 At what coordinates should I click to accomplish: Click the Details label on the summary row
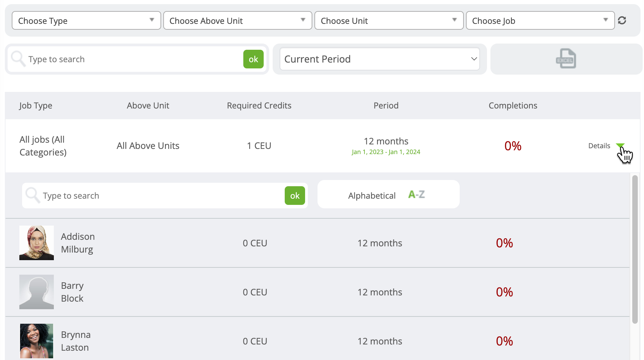599,145
